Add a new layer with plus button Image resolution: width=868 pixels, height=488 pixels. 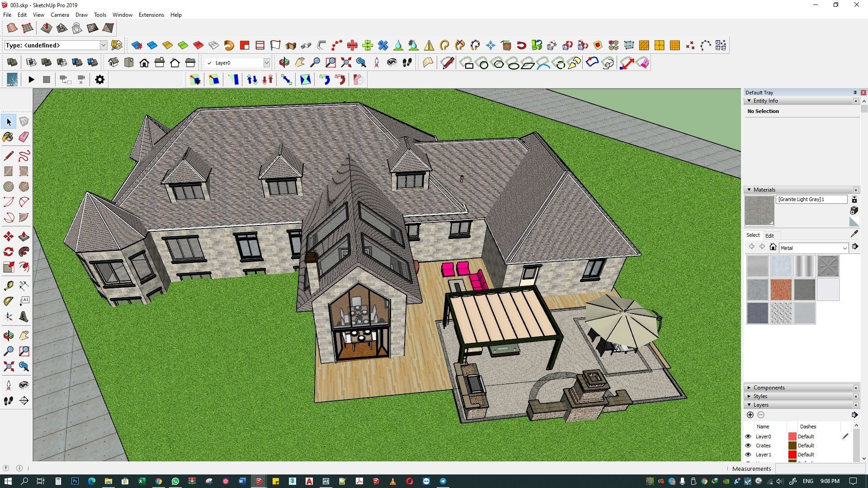pyautogui.click(x=750, y=415)
